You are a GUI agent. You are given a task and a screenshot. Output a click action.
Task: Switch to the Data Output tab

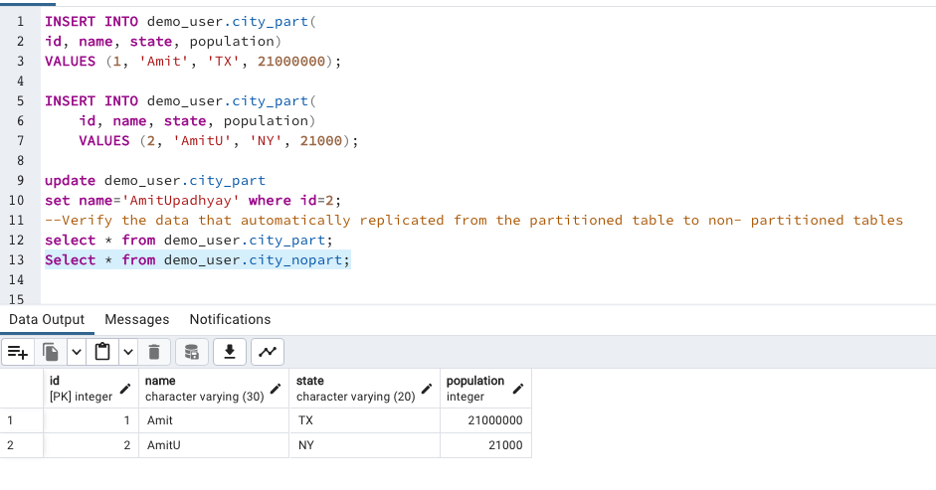point(47,319)
